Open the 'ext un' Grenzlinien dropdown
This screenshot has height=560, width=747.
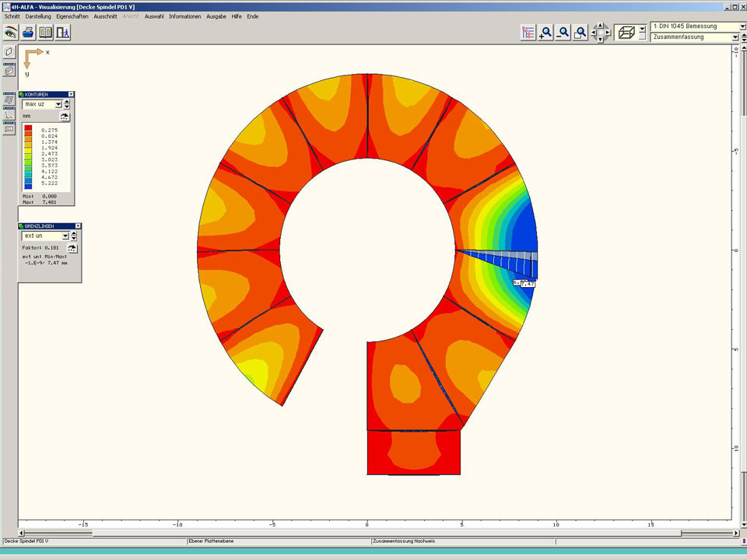pos(65,236)
